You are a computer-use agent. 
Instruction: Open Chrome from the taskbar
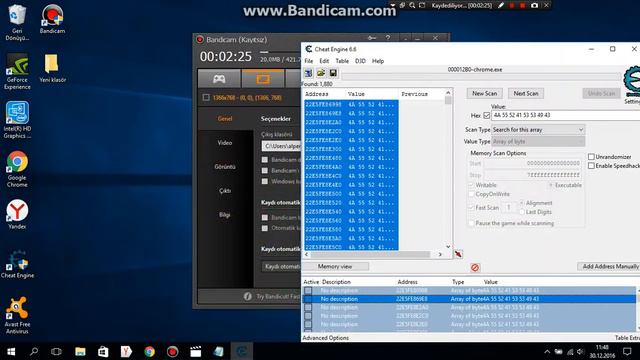[x=149, y=351]
